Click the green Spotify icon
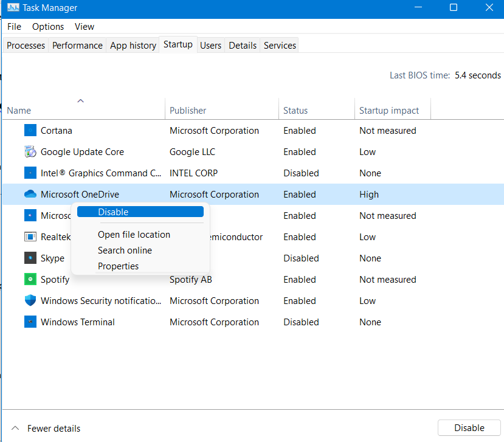 pyautogui.click(x=30, y=280)
